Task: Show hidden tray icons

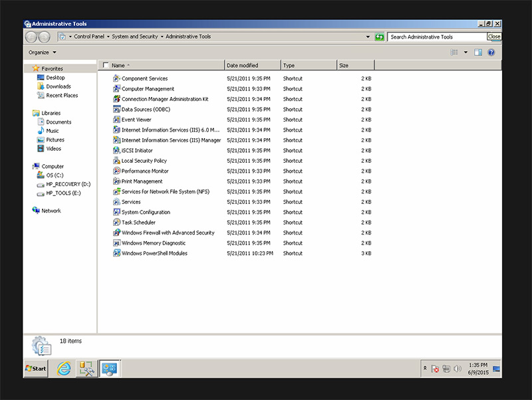Action: (x=425, y=368)
